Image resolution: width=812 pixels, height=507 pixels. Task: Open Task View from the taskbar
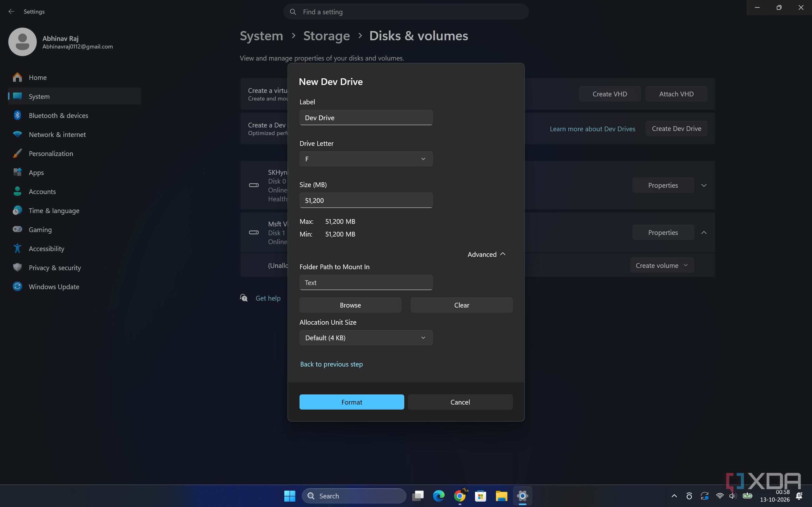(x=418, y=496)
